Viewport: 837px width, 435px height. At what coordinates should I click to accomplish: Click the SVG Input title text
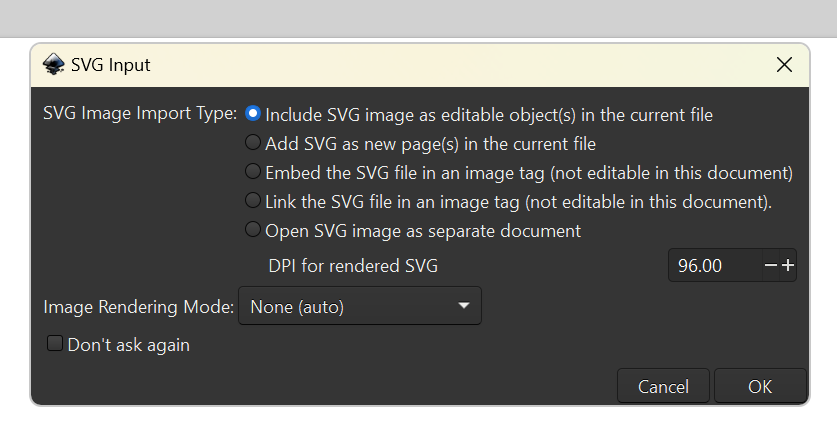pyautogui.click(x=110, y=65)
